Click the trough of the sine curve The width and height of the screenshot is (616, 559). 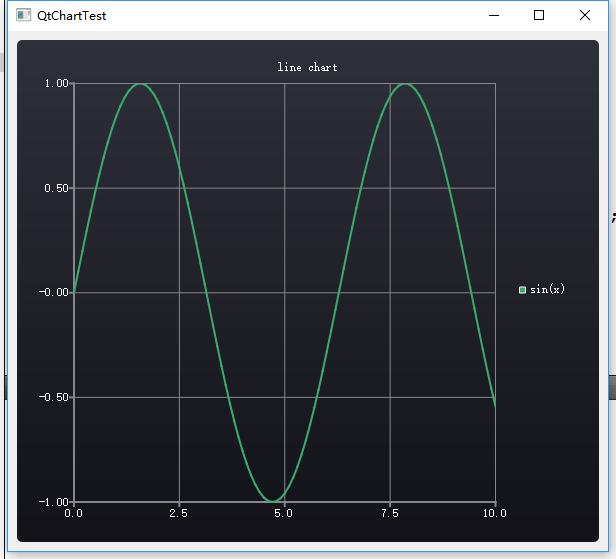point(273,501)
